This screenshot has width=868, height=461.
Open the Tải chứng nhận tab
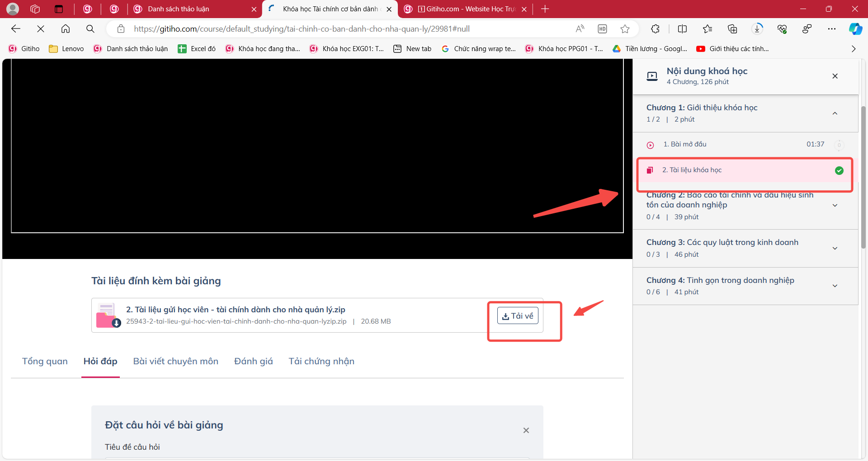[321, 361]
